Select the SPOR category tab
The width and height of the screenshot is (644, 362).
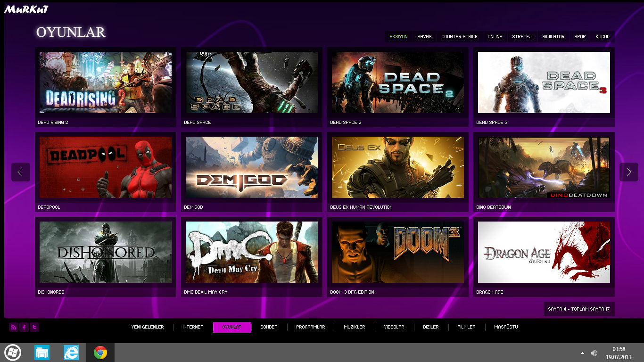coord(580,37)
